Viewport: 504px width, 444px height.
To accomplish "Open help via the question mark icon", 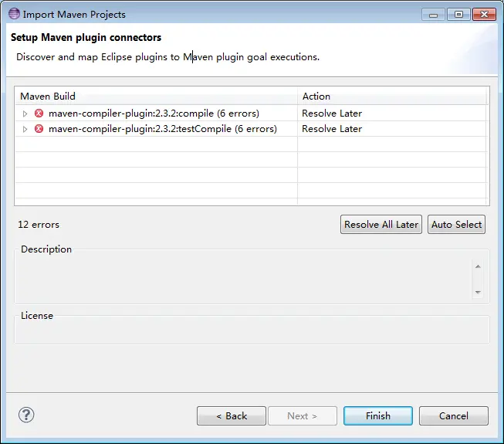I will pos(26,415).
